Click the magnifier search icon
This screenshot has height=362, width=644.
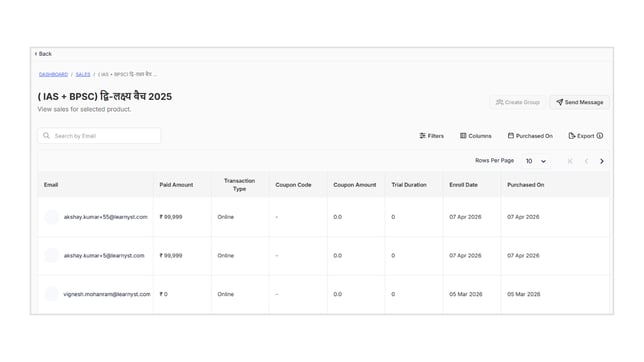click(46, 136)
